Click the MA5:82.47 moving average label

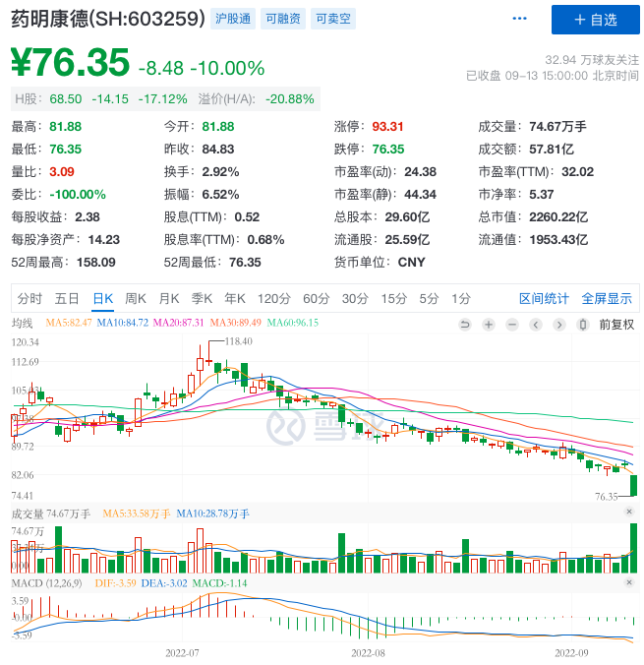pyautogui.click(x=69, y=323)
